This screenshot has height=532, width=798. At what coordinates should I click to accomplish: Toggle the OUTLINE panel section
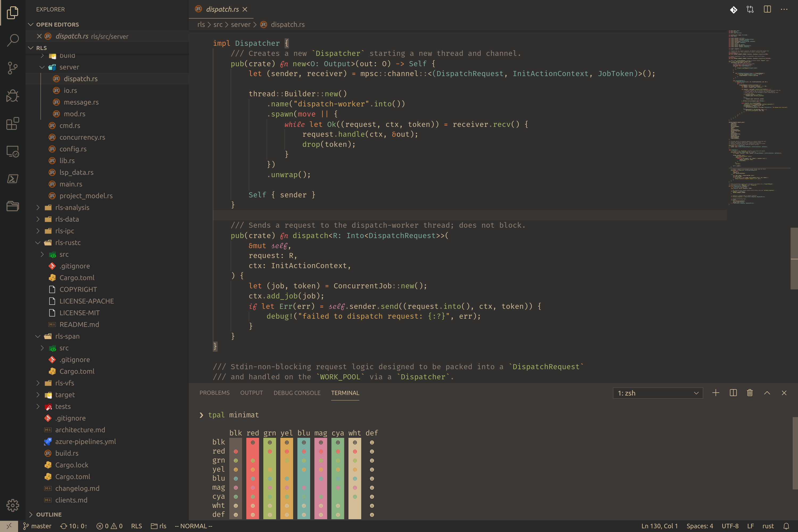[49, 514]
